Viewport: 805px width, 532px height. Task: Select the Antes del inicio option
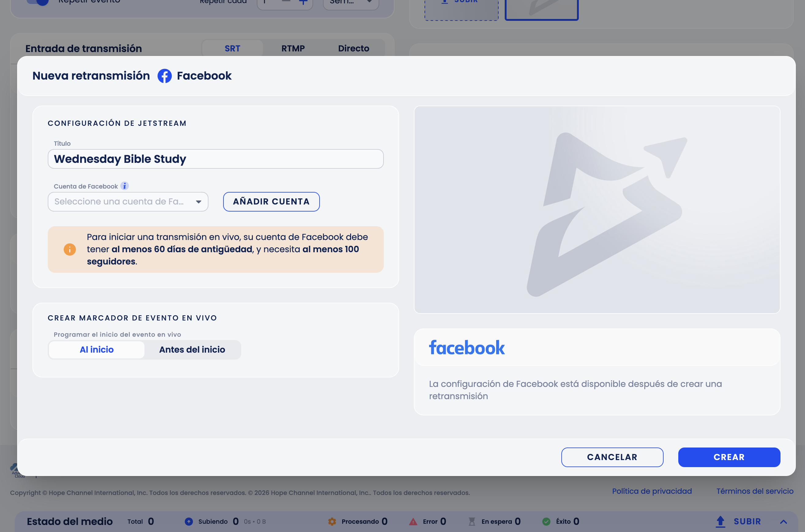[192, 350]
